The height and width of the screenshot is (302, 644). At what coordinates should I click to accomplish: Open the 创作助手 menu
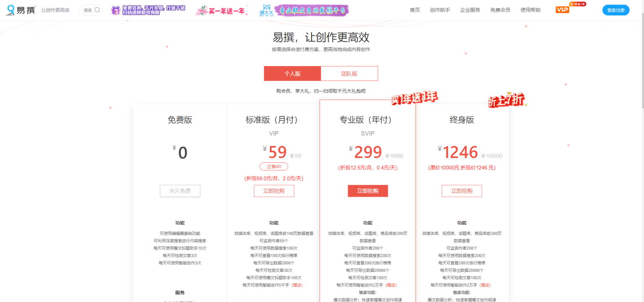coord(440,10)
